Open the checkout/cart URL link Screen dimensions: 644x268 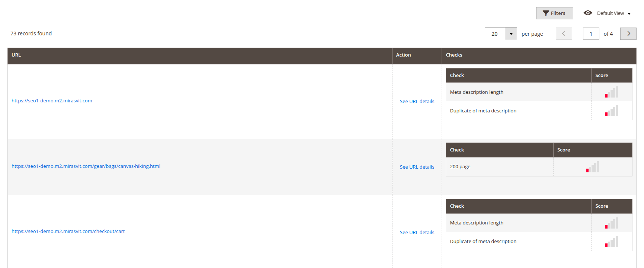(68, 232)
